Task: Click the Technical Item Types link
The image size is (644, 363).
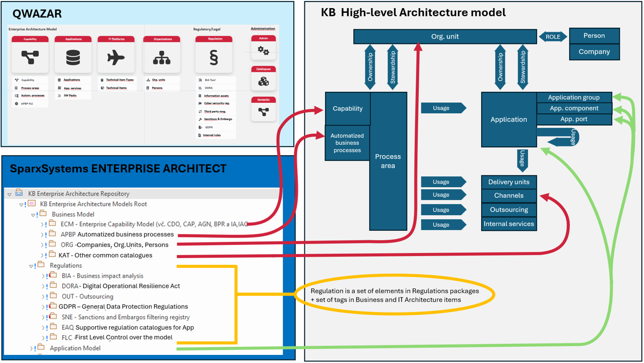Action: point(119,80)
